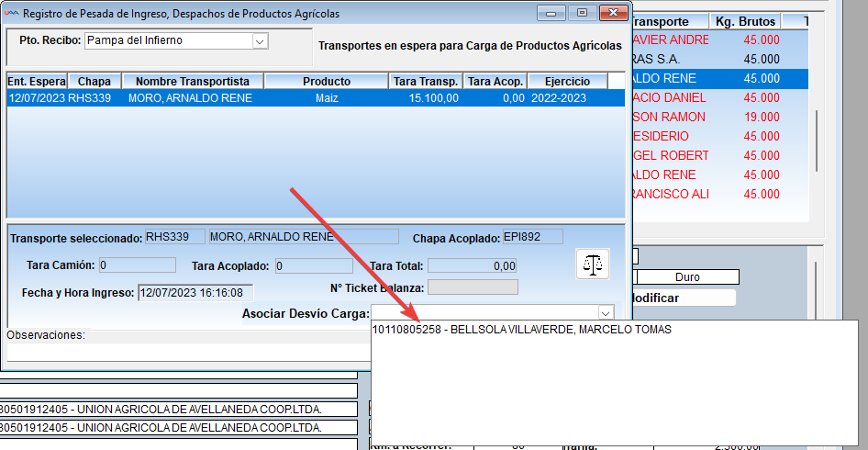Click the Producto column header
This screenshot has width=868, height=450.
click(x=327, y=82)
